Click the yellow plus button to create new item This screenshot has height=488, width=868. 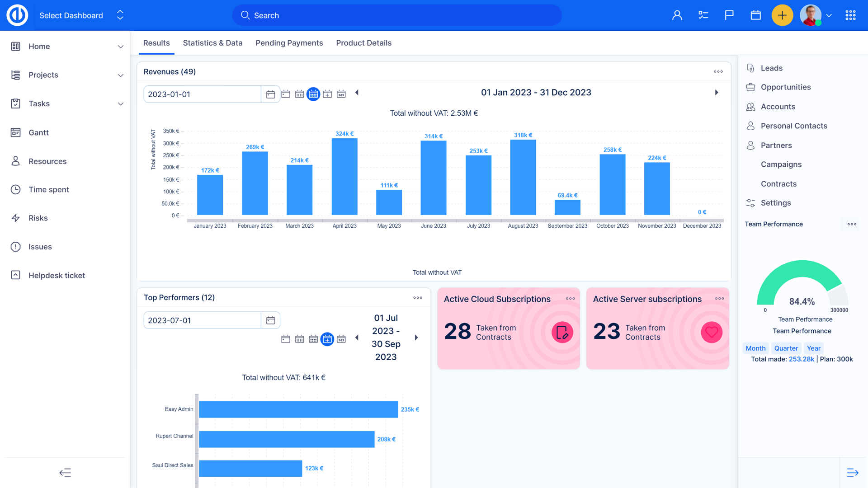[x=782, y=15]
